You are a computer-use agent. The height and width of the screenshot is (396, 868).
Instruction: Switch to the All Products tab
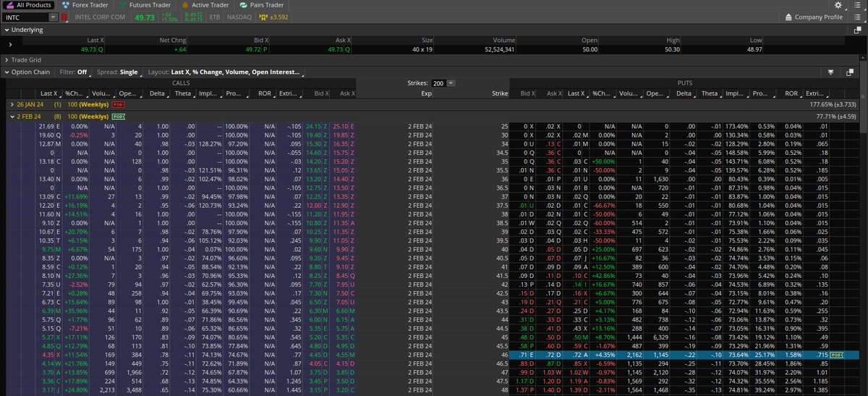tap(29, 4)
